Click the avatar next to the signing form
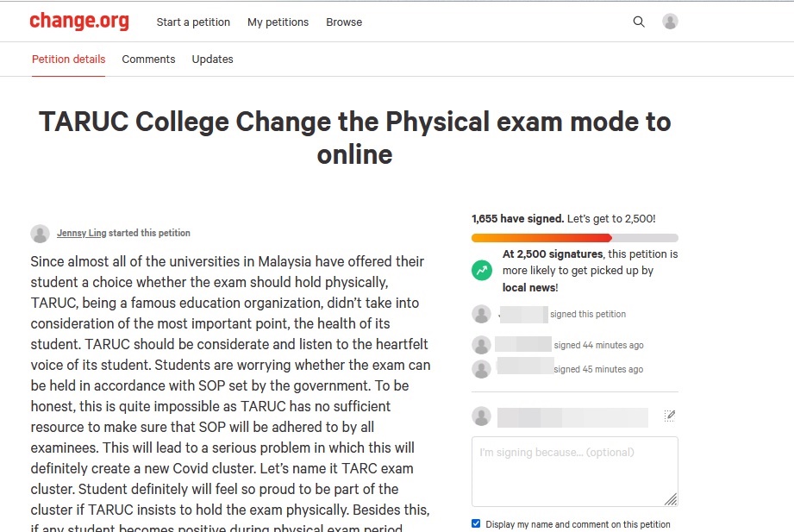794x532 pixels. point(481,415)
